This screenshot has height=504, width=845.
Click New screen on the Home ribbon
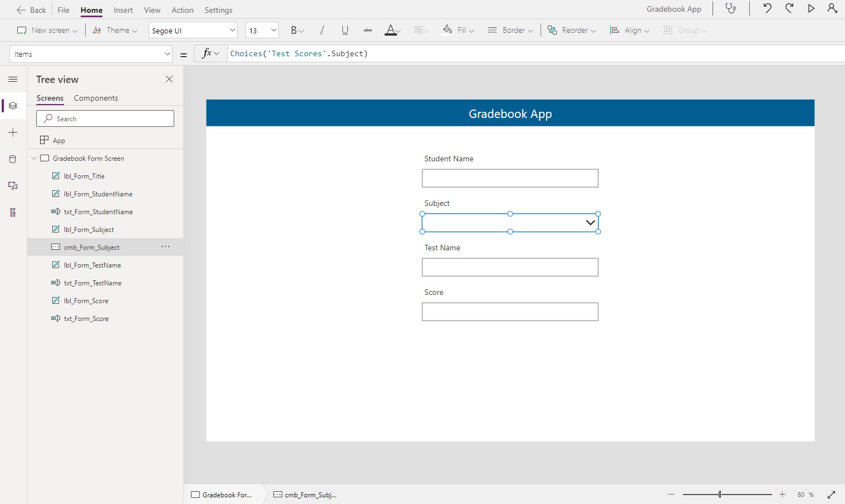(47, 30)
